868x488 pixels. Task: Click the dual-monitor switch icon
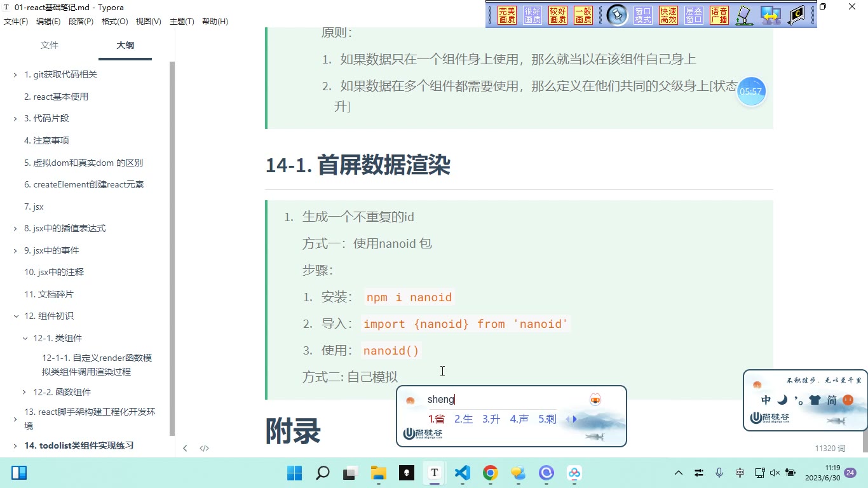click(x=771, y=15)
